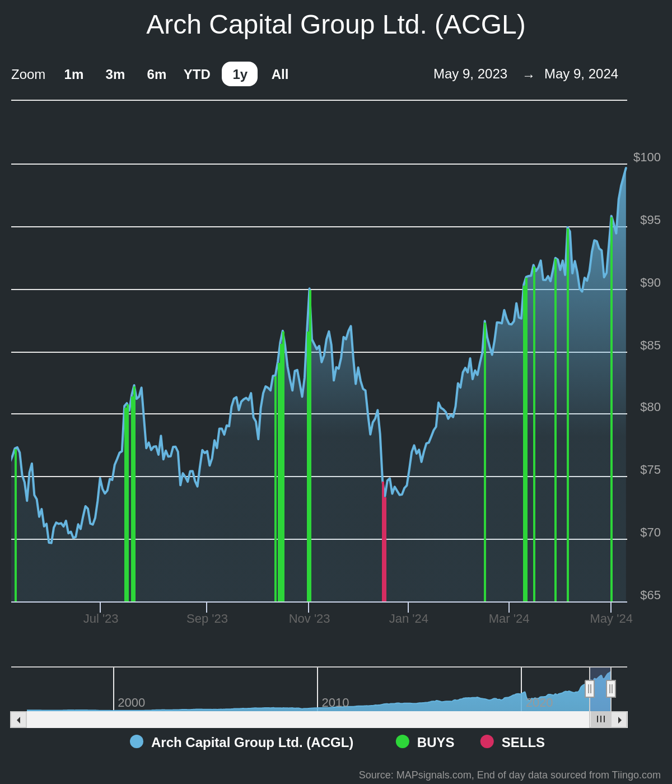The width and height of the screenshot is (672, 784).
Task: Toggle the Arch Capital Group series legend
Action: click(x=242, y=742)
